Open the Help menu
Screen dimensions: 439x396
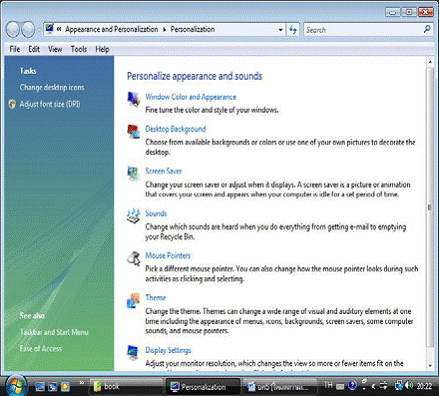pos(102,49)
